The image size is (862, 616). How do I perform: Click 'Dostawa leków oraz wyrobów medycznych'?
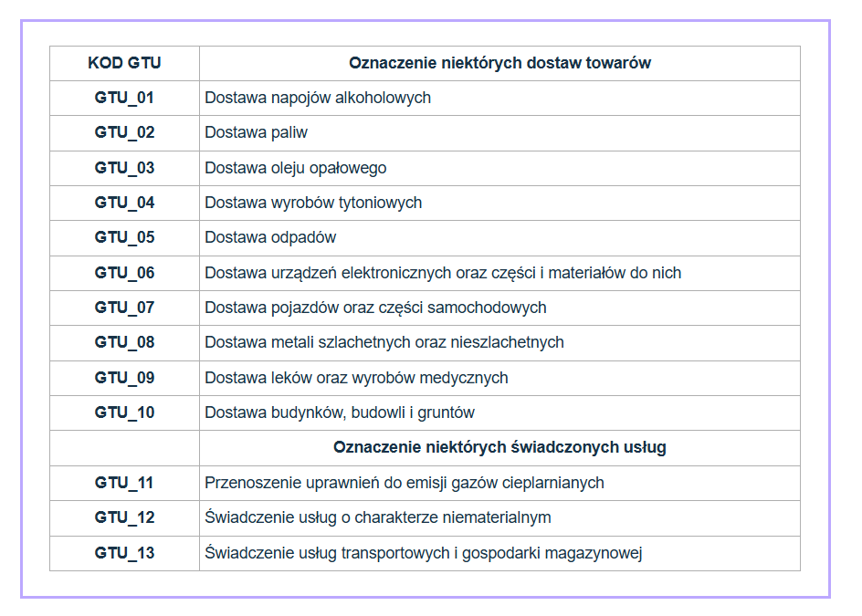click(x=356, y=378)
